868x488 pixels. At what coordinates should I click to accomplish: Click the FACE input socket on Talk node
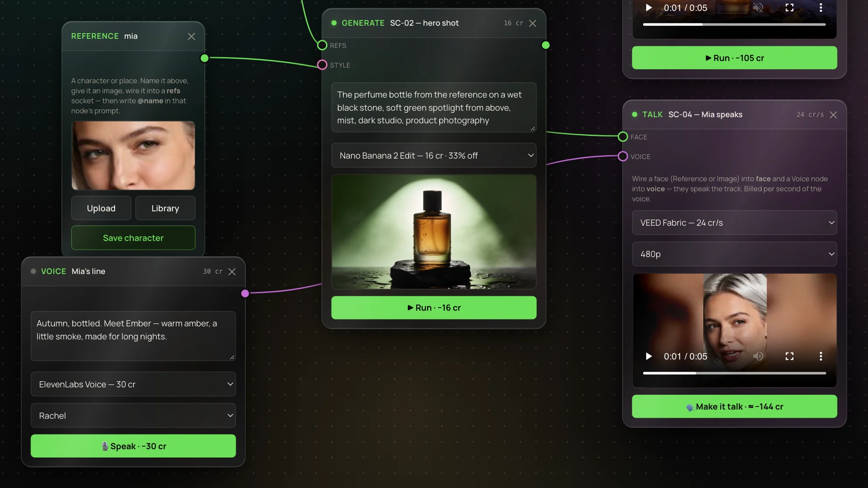[623, 137]
